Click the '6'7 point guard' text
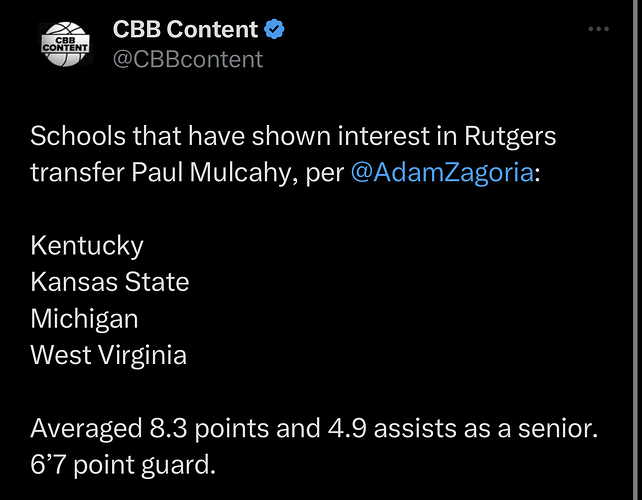The width and height of the screenshot is (642, 500). point(122,465)
